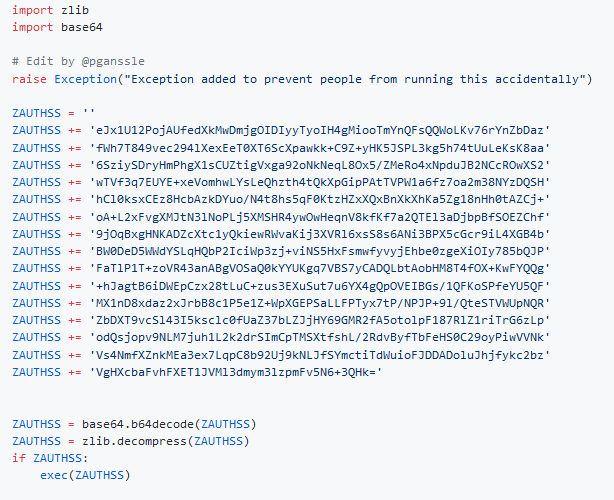The width and height of the screenshot is (614, 500).
Task: Click the string starting with 'hCl0ksxCEz8'
Action: pos(321,199)
